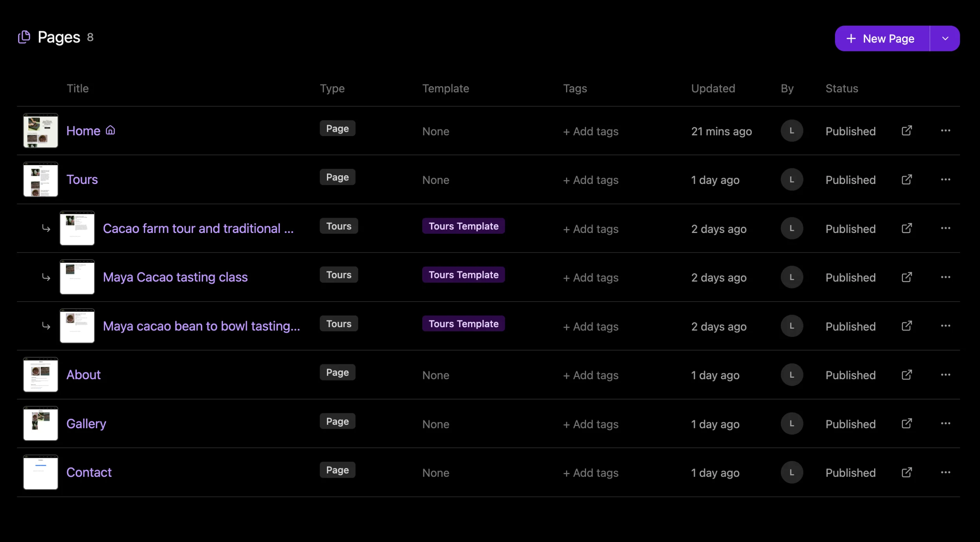Click the Contact page thumbnail
Viewport: 980px width, 542px height.
pos(41,472)
